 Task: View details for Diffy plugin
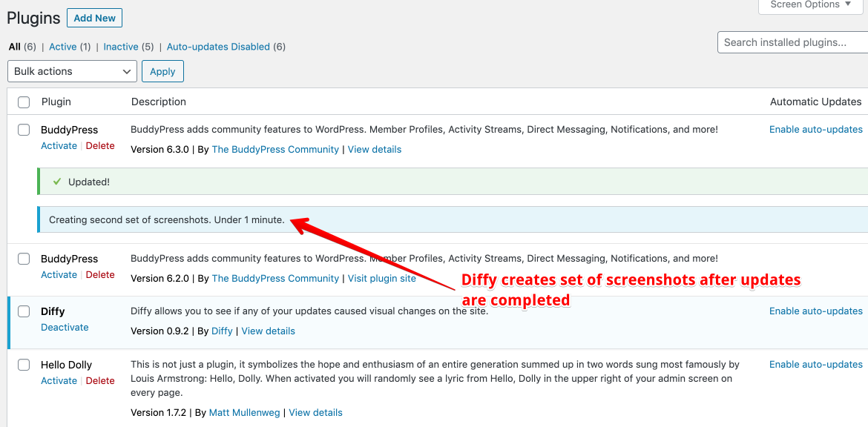coord(268,331)
